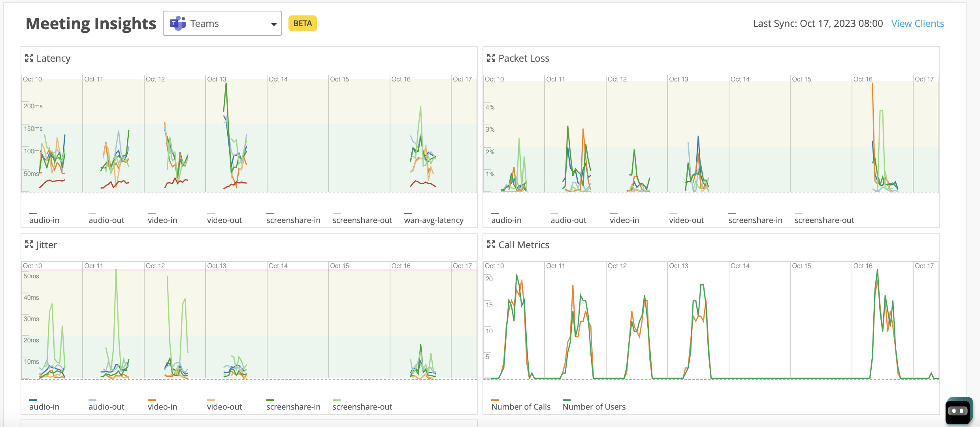Click the dropdown arrow beside Teams

273,24
